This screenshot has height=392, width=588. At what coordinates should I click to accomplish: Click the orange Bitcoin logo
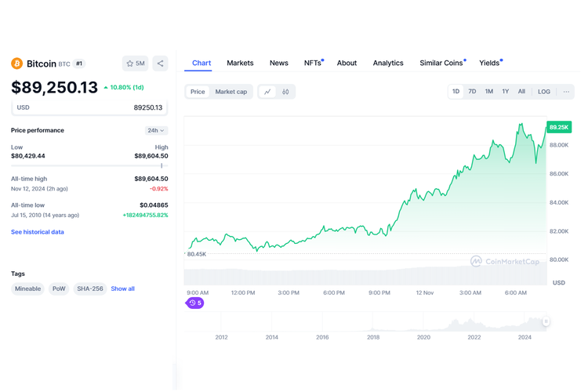pyautogui.click(x=16, y=64)
